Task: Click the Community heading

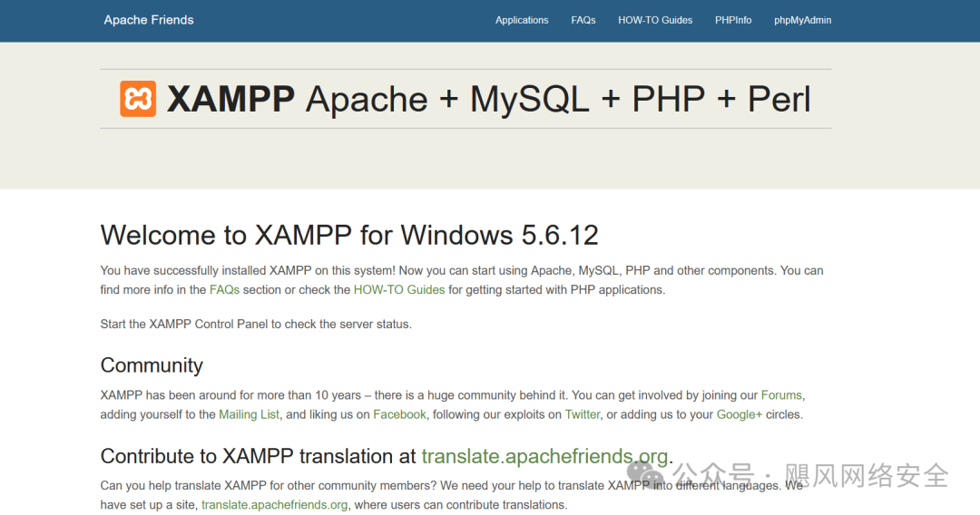Action: 152,365
